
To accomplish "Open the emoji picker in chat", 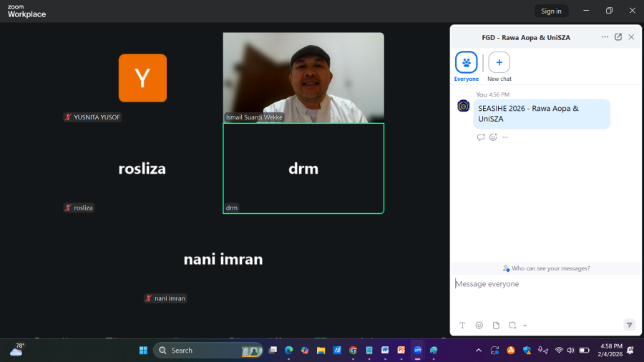I will click(479, 325).
